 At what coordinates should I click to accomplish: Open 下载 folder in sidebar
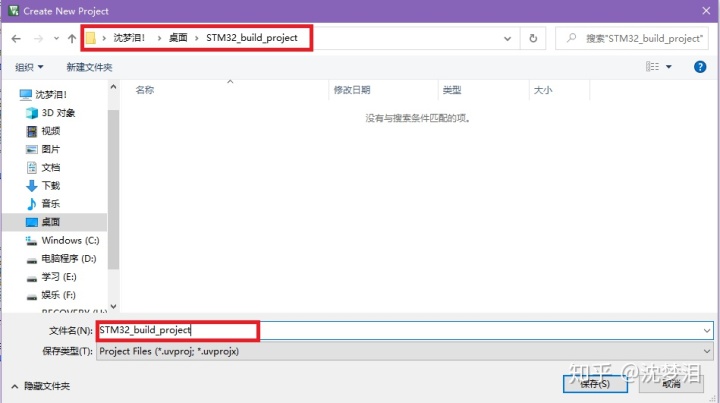pyautogui.click(x=43, y=186)
